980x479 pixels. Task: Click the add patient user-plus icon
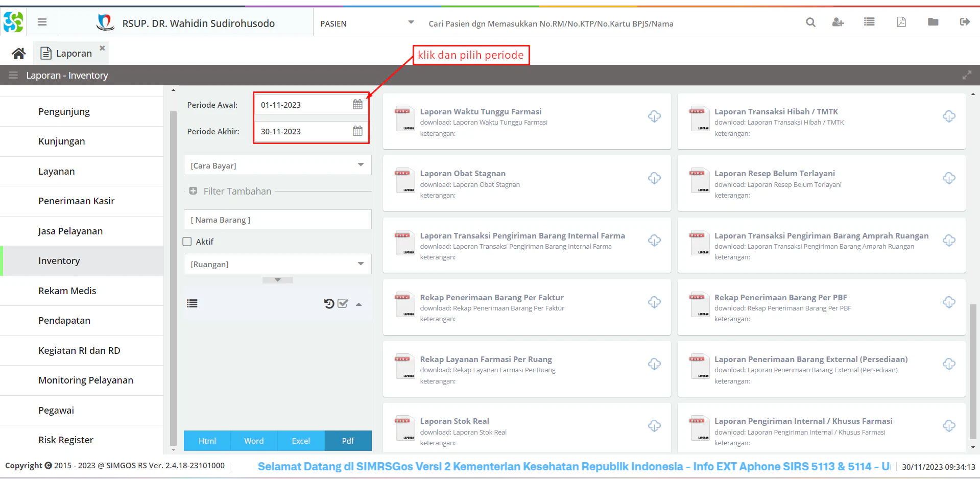click(x=838, y=22)
